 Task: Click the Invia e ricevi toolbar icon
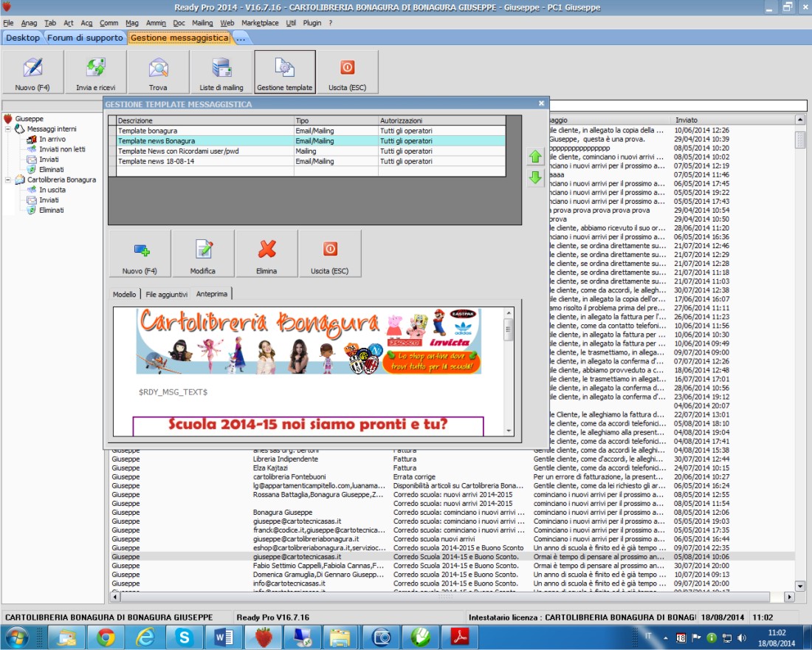tap(96, 72)
